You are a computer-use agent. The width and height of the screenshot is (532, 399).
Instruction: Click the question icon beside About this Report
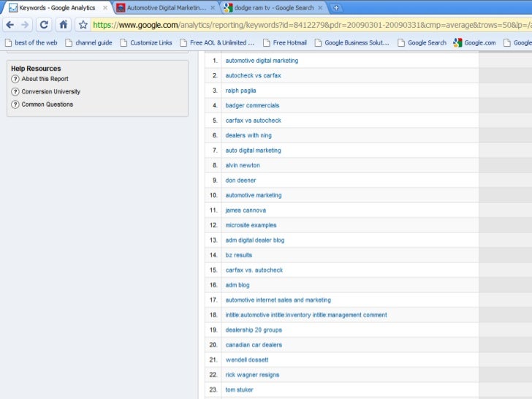[x=15, y=79]
